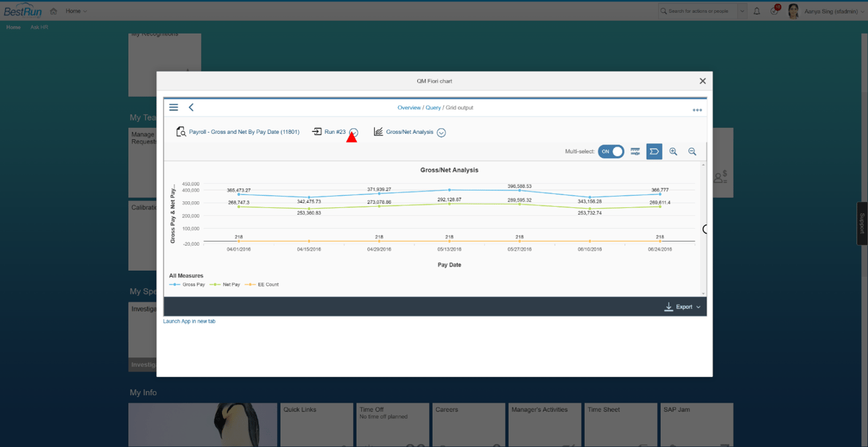The image size is (868, 447).
Task: Zoom out on the chart
Action: point(692,151)
